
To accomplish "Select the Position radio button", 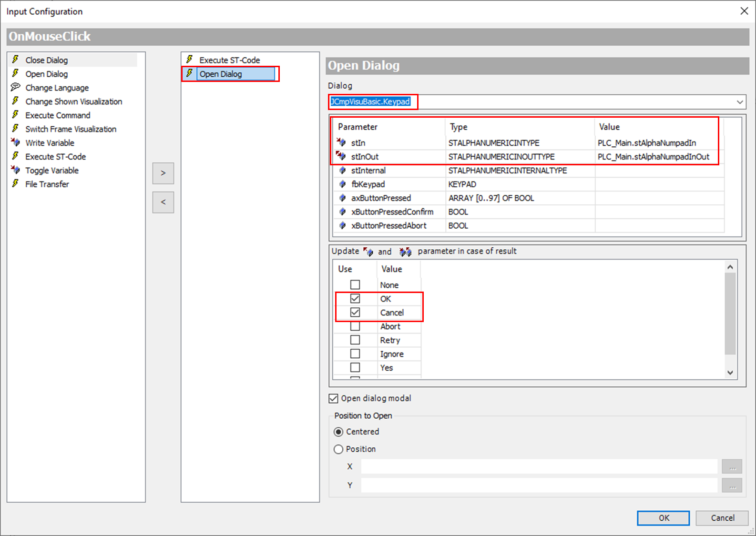I will coord(338,449).
